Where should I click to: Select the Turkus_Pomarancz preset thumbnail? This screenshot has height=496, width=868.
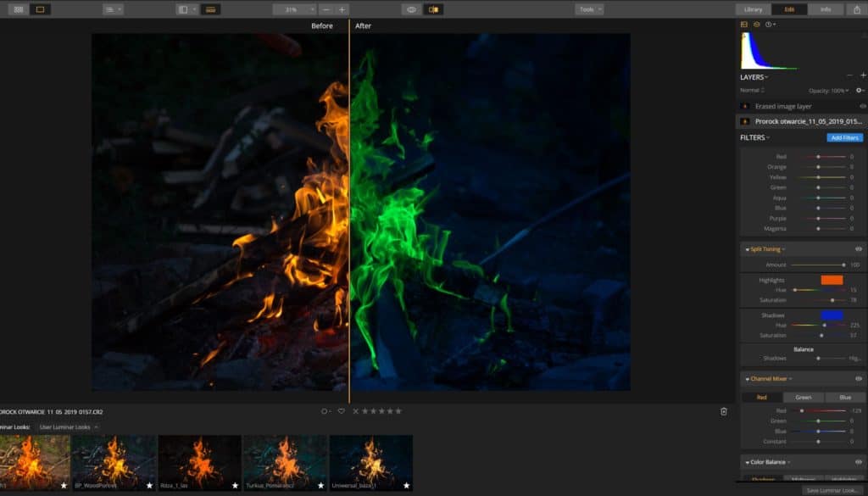285,462
